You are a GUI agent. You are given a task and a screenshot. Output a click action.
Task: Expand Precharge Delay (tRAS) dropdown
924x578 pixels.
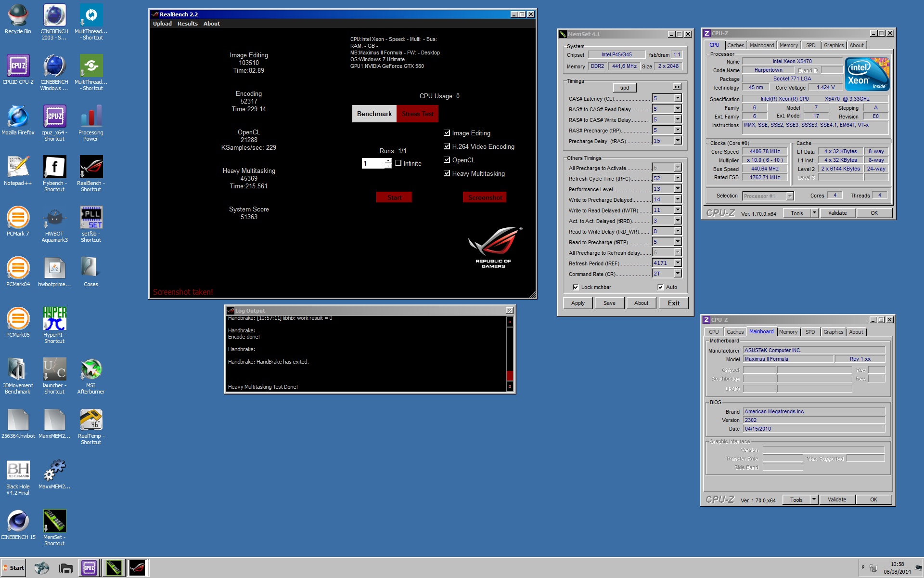(678, 141)
